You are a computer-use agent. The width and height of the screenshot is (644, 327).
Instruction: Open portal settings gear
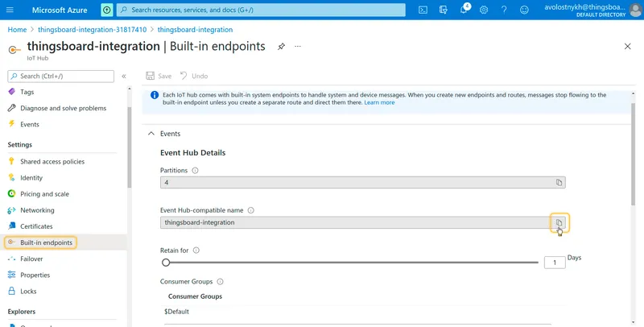tap(484, 10)
